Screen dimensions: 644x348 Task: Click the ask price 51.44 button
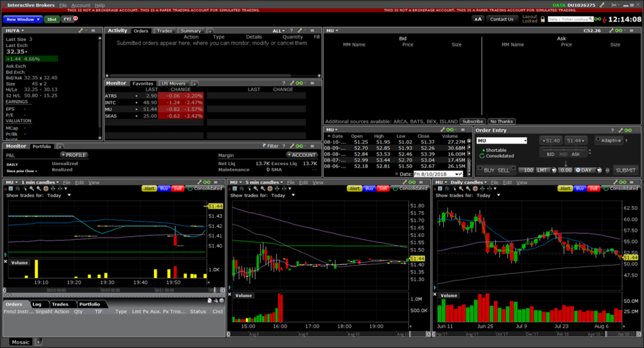[575, 140]
